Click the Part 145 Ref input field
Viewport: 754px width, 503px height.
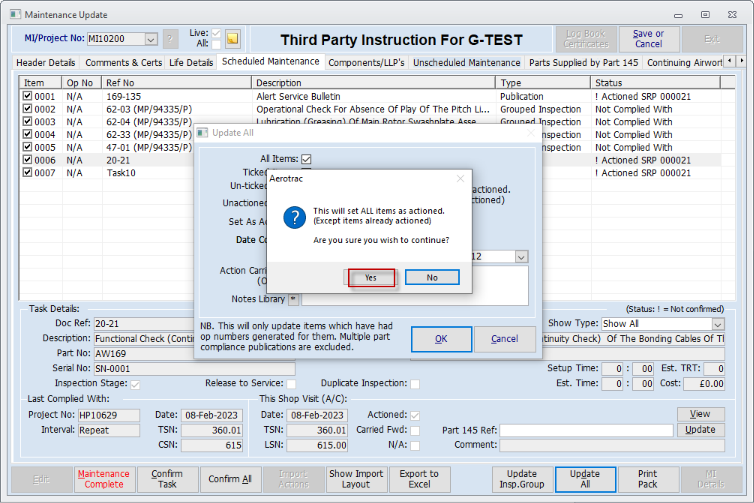[x=586, y=430]
